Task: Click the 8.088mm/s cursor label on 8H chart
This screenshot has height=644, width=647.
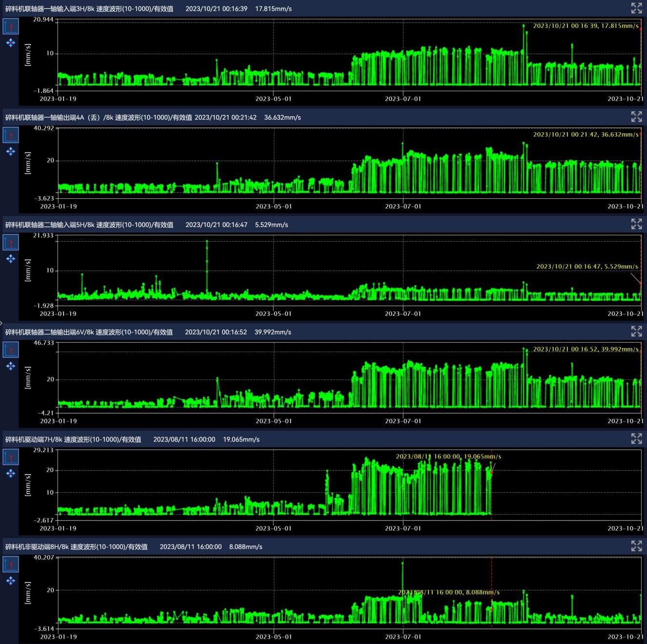Action: 448,592
